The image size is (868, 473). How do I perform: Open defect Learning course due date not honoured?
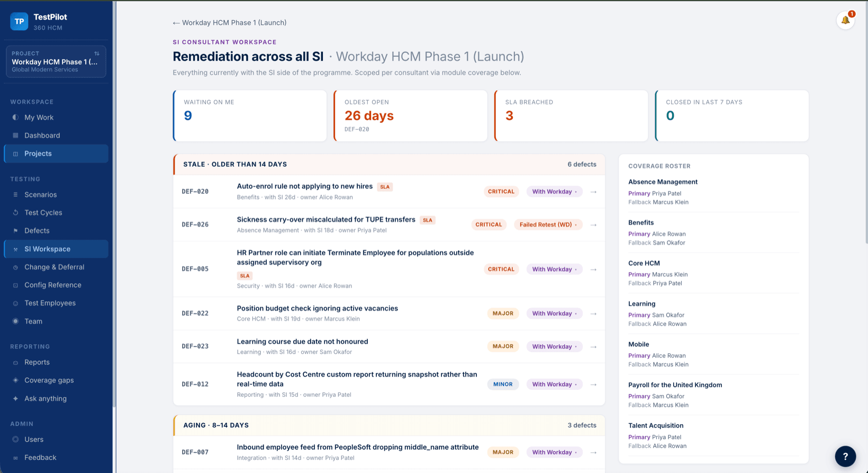click(x=302, y=342)
